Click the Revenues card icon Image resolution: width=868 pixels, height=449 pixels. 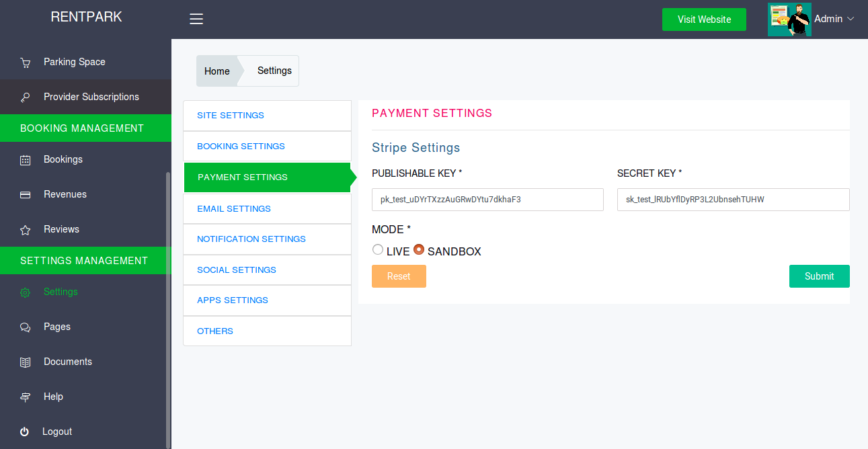coord(26,195)
